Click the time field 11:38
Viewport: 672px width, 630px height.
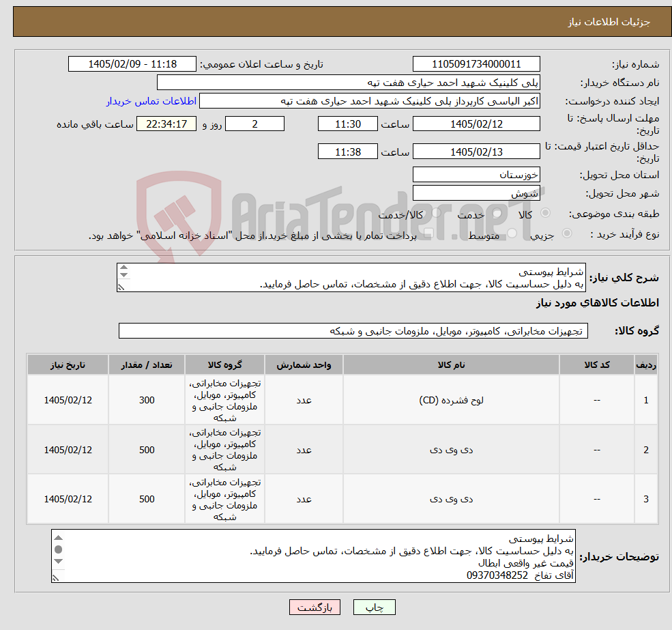347,152
